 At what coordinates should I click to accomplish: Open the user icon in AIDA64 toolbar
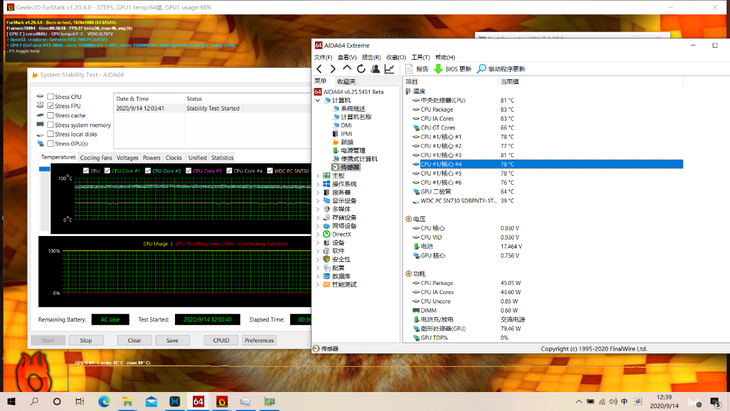tap(375, 69)
